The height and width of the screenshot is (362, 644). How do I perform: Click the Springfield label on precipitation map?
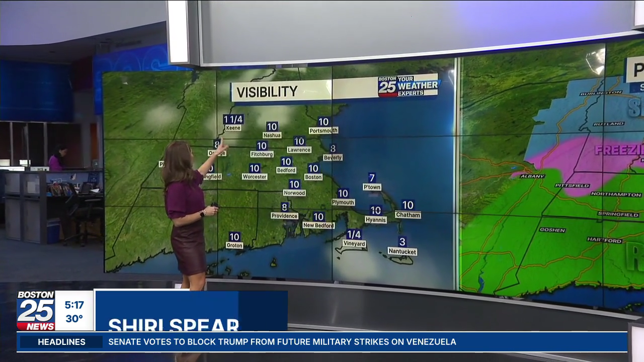pyautogui.click(x=618, y=214)
